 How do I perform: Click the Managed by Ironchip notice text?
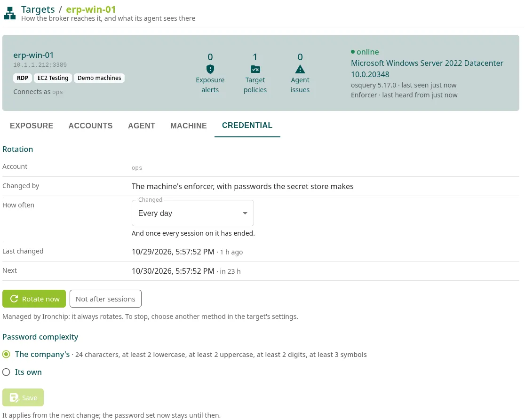tap(150, 317)
